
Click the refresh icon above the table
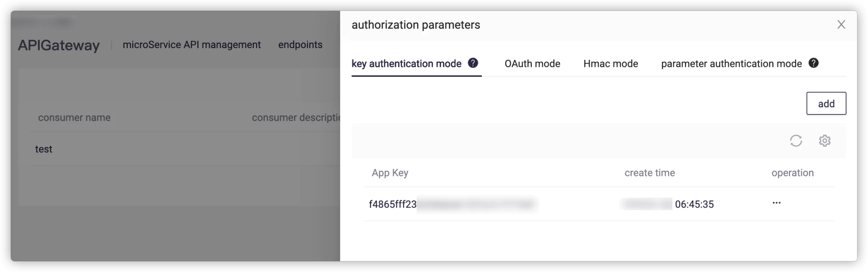pyautogui.click(x=796, y=141)
